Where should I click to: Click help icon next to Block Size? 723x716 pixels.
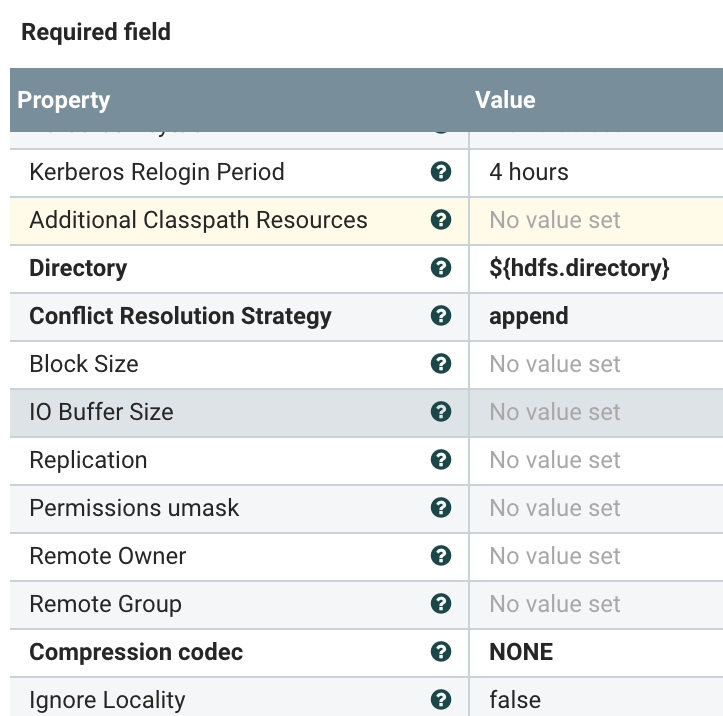[440, 364]
